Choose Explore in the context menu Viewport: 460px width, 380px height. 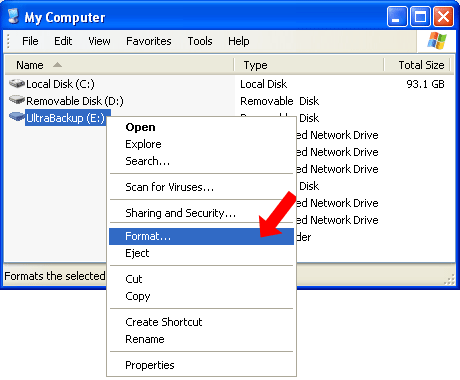pos(201,144)
